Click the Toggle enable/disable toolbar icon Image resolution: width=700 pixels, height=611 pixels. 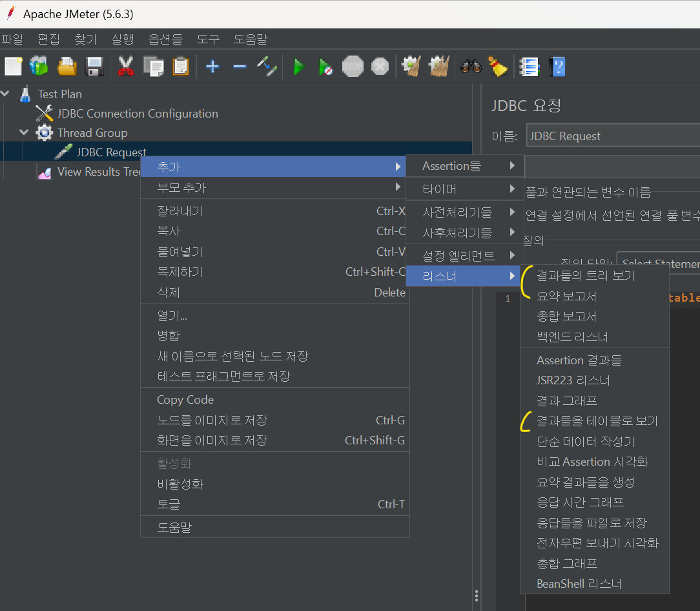click(267, 67)
